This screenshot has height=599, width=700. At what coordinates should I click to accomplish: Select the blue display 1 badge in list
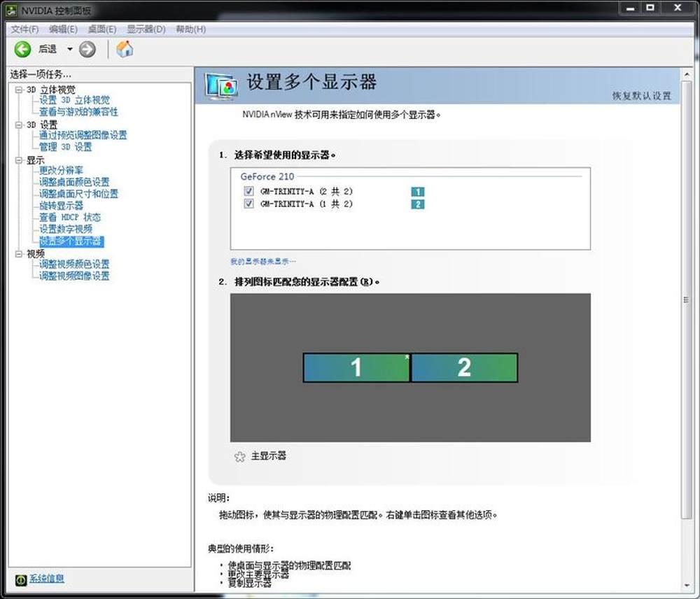(x=417, y=192)
